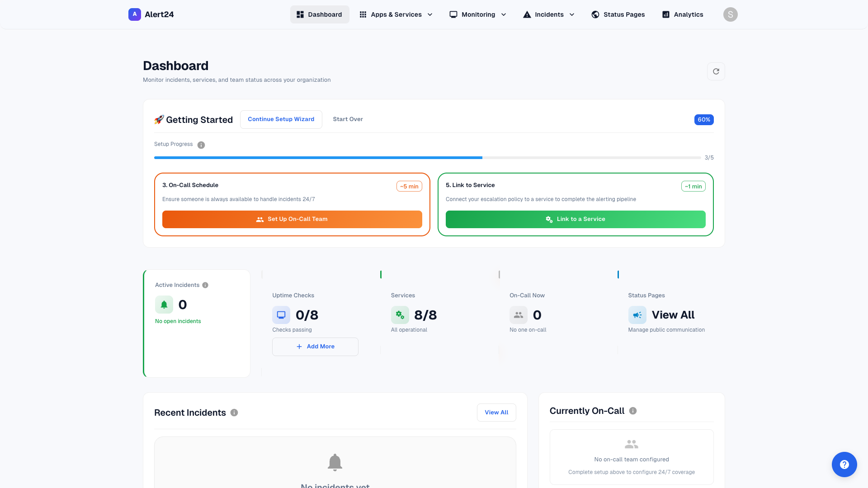Click the user avatar in the top right
Image resolution: width=868 pixels, height=488 pixels.
731,14
